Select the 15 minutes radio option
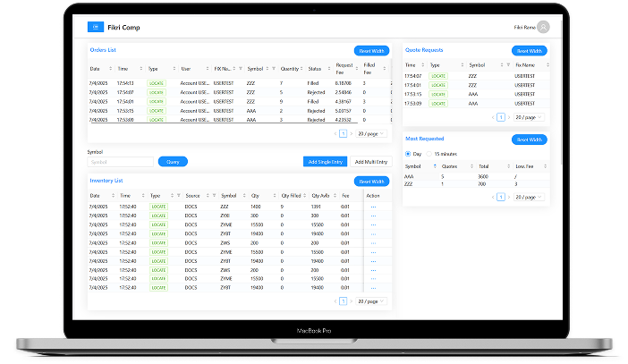The width and height of the screenshot is (628, 364). tap(429, 154)
